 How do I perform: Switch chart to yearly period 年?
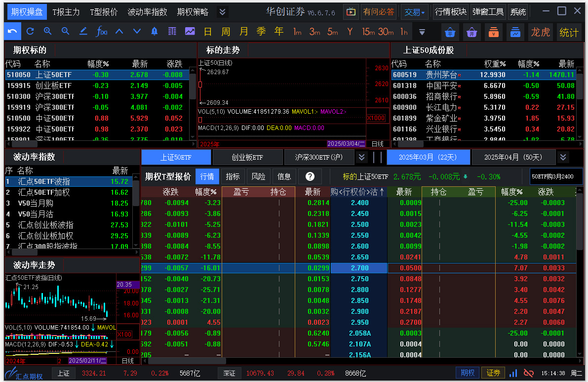click(279, 32)
